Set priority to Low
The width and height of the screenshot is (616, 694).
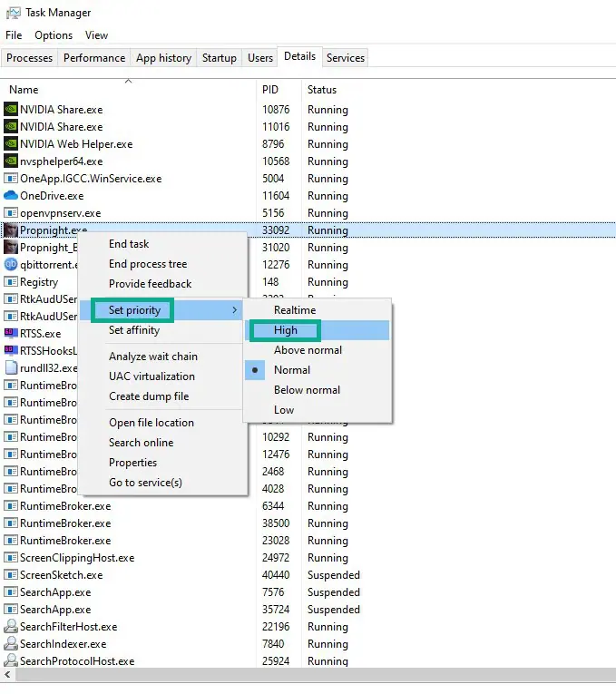317,410
